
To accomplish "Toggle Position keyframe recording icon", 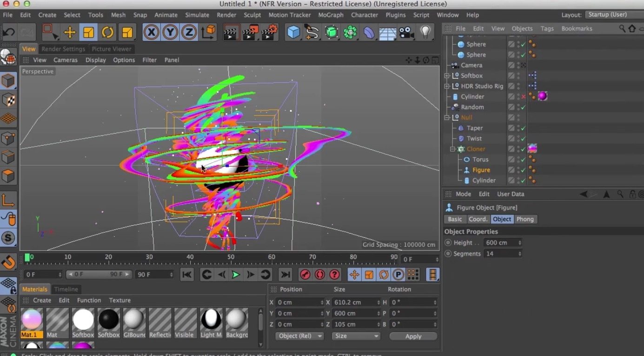I will (x=354, y=275).
